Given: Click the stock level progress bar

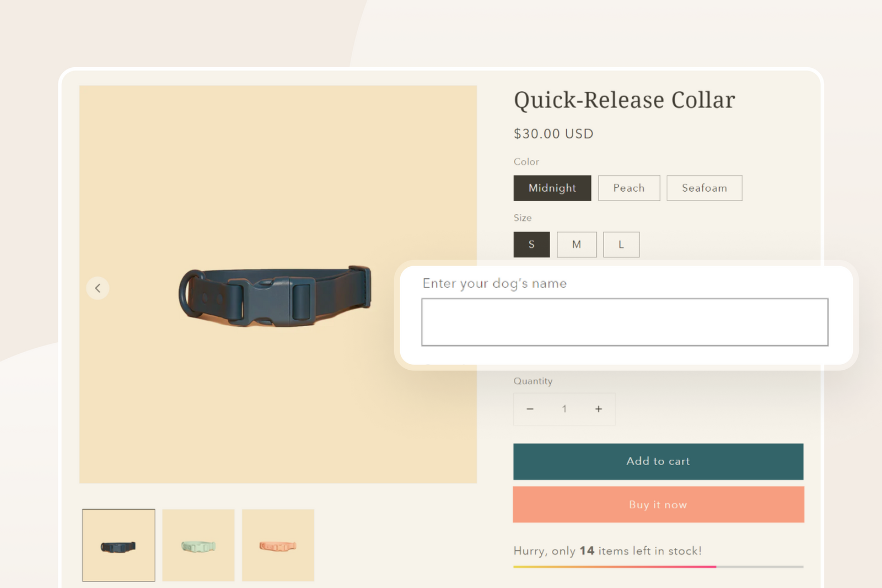Looking at the screenshot, I should coord(658,567).
